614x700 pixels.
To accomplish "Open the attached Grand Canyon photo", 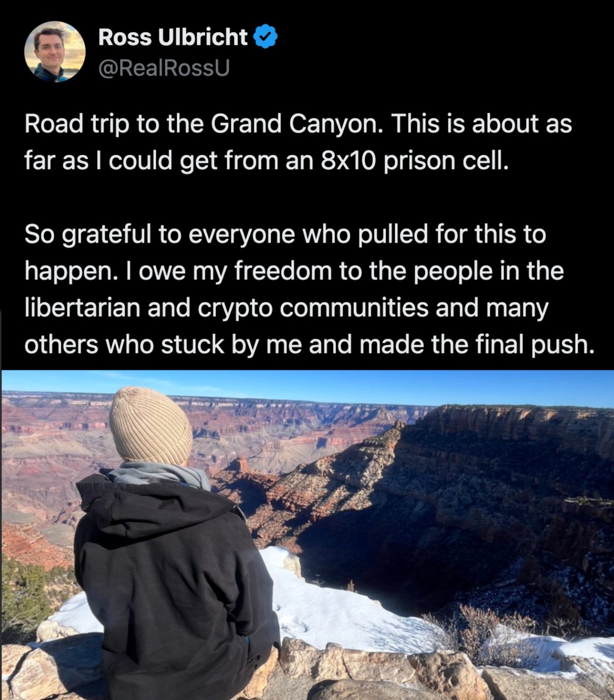I will point(308,535).
